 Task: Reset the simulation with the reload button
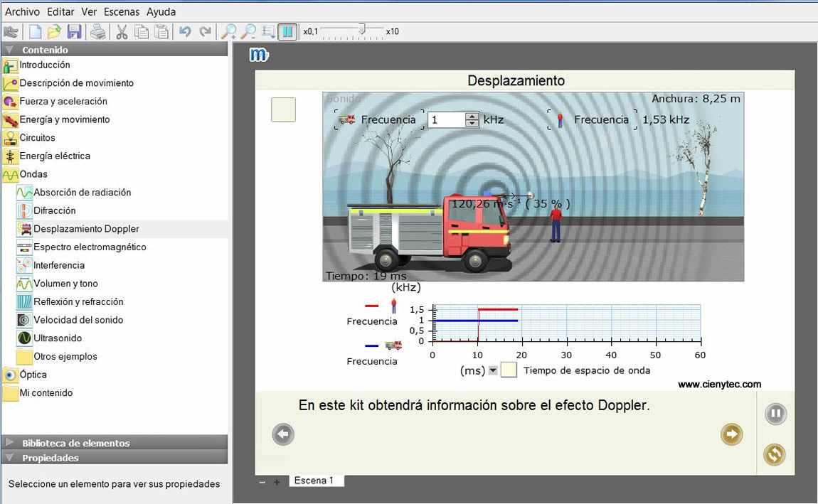click(774, 454)
